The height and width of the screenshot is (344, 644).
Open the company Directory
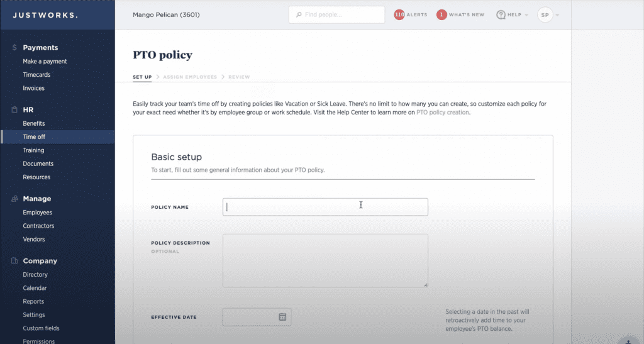[x=35, y=275]
